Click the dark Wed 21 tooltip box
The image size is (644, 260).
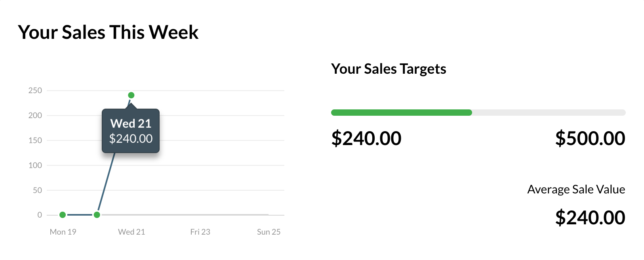[x=131, y=131]
